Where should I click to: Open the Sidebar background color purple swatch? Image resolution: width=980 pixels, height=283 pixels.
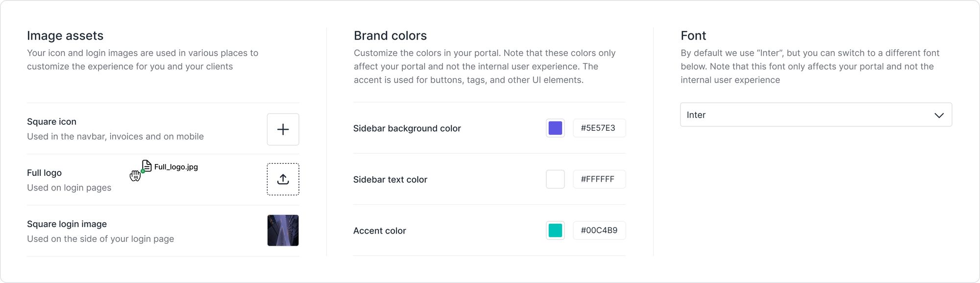pos(555,128)
